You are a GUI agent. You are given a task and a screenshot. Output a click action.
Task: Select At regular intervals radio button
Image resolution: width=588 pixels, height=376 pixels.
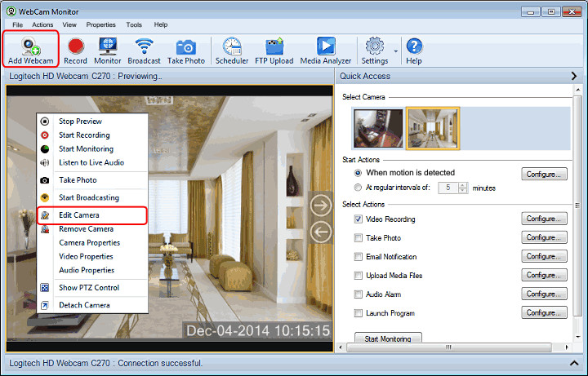(359, 188)
